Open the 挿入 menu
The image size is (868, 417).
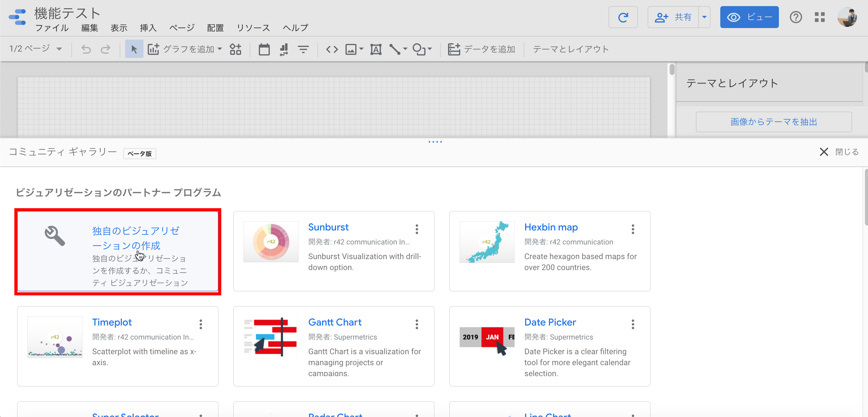[148, 28]
